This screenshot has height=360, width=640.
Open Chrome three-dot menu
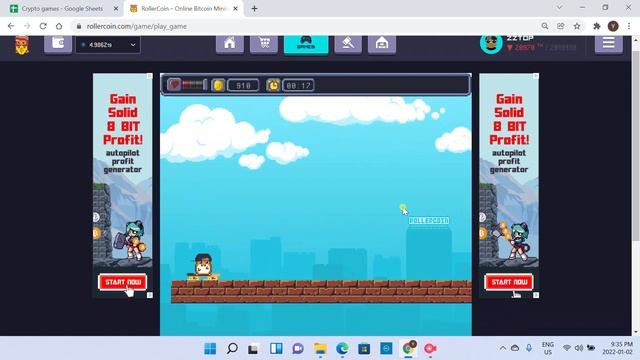coord(629,26)
